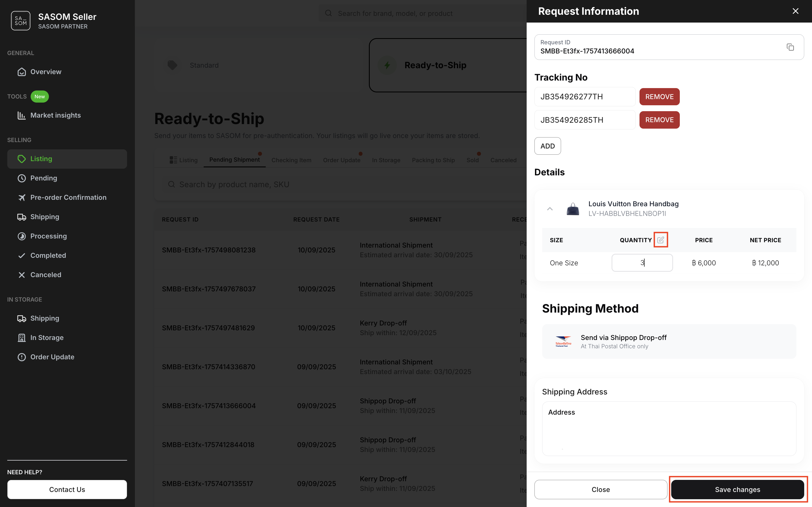This screenshot has height=507, width=812.
Task: Click tracking number field JB354926277TH
Action: click(585, 97)
